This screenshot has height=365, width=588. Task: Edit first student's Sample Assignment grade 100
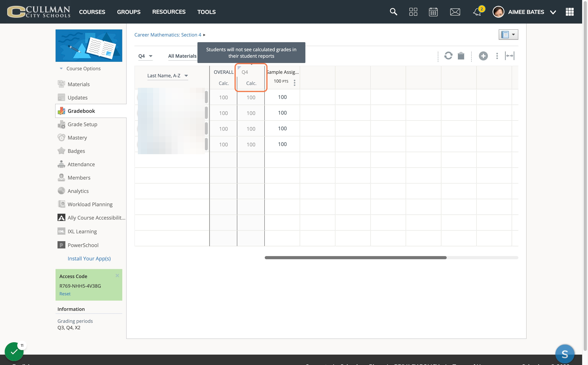click(282, 97)
